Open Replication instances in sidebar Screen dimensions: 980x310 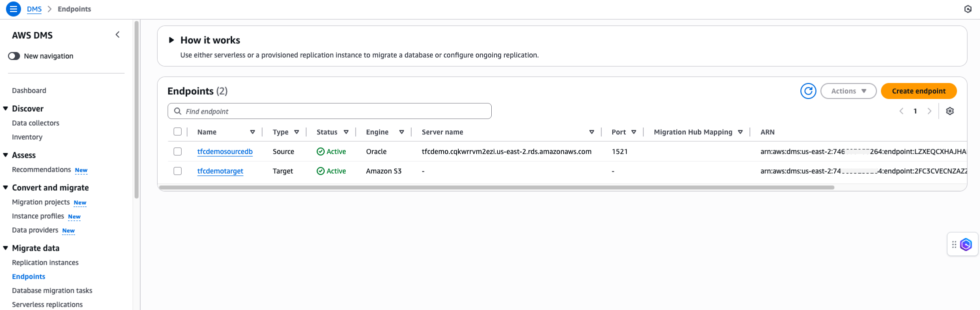click(x=45, y=262)
